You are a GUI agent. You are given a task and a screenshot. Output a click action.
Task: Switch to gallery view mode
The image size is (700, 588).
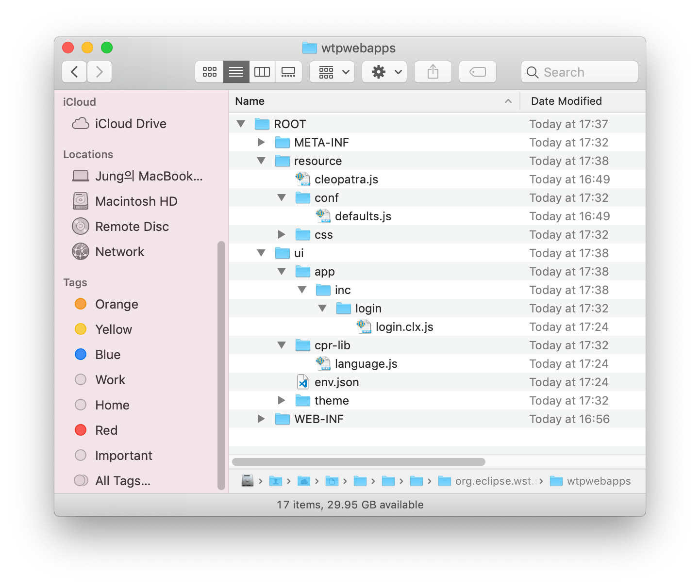(288, 72)
